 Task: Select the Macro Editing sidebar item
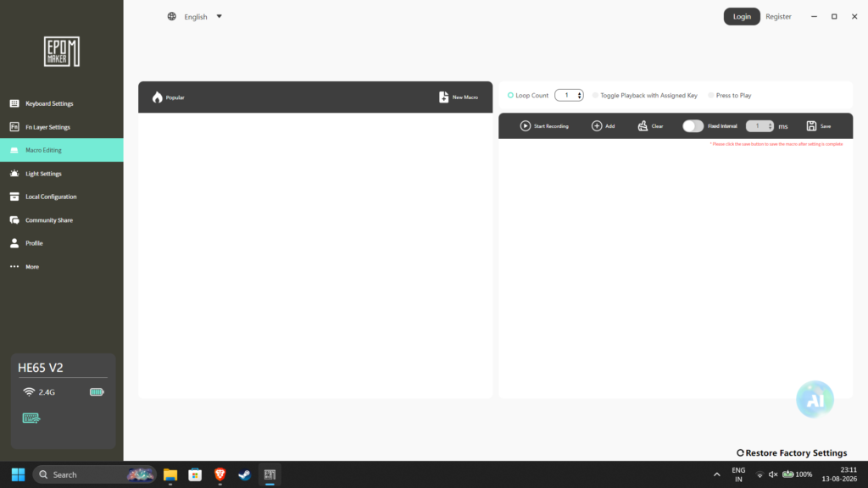[61, 150]
